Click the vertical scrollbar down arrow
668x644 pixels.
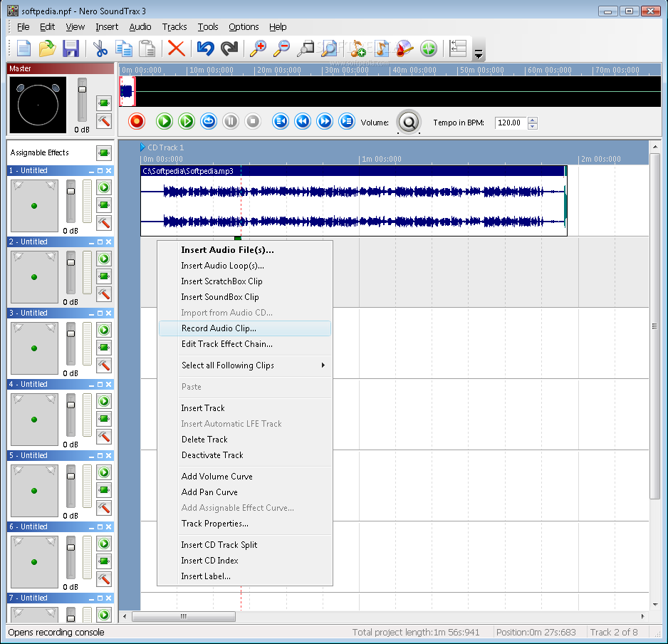tap(654, 604)
